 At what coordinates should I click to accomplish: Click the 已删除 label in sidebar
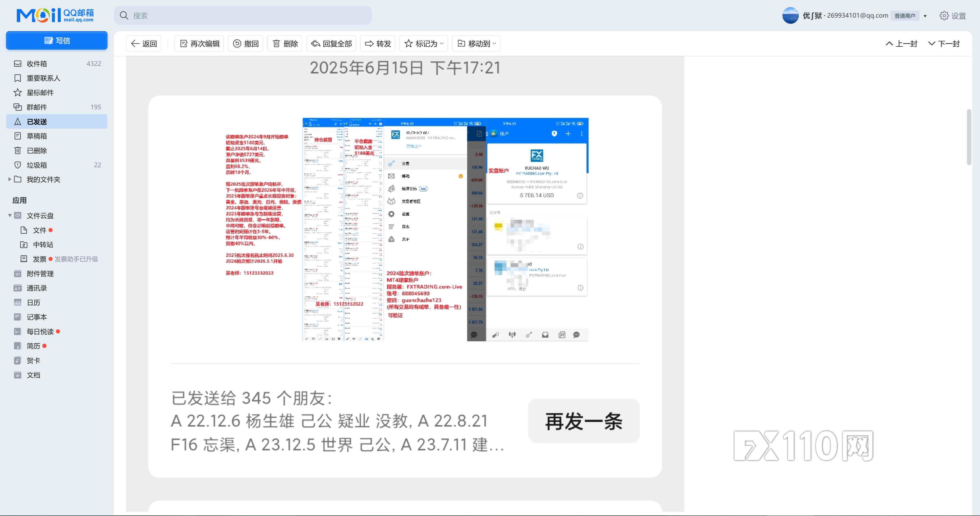[37, 150]
